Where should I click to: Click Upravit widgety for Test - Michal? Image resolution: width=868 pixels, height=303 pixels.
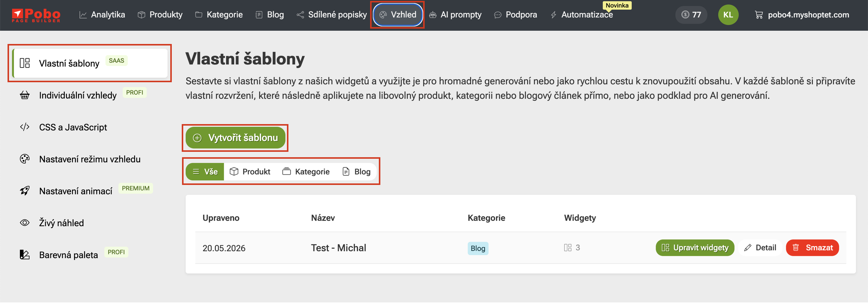point(695,248)
